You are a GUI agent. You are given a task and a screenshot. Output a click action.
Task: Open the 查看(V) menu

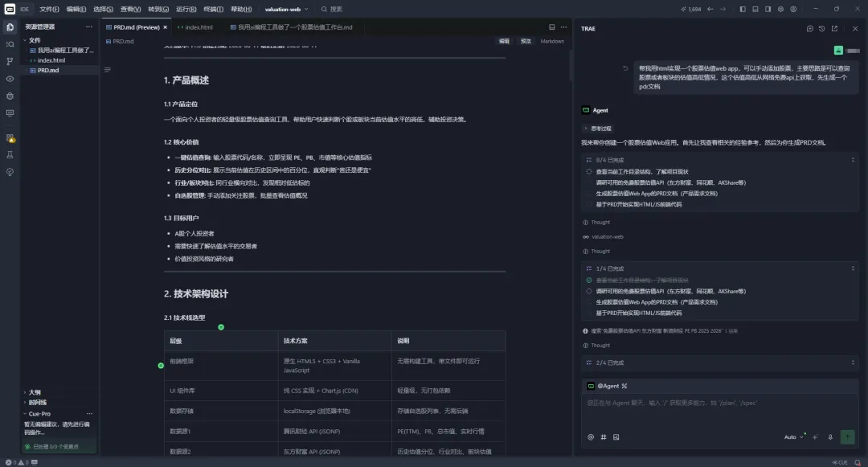131,10
